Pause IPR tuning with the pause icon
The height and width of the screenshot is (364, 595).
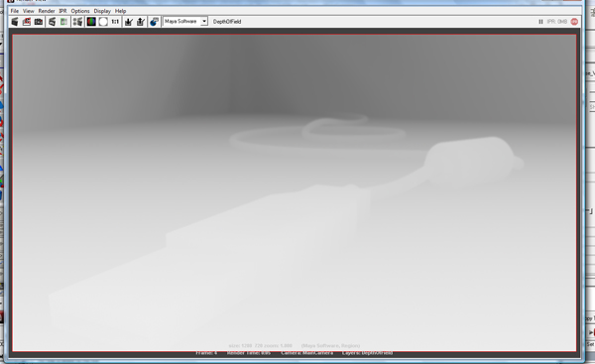[540, 22]
